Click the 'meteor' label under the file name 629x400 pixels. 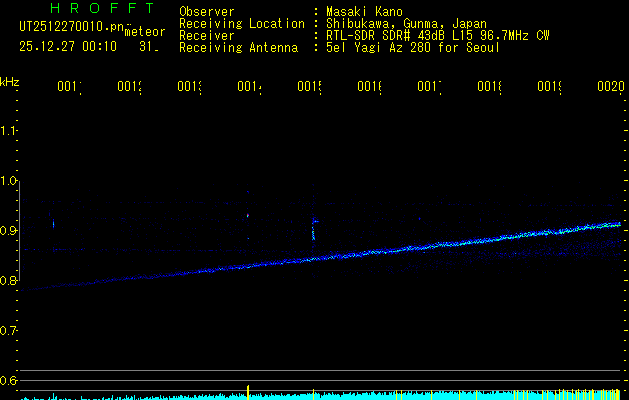tap(145, 32)
